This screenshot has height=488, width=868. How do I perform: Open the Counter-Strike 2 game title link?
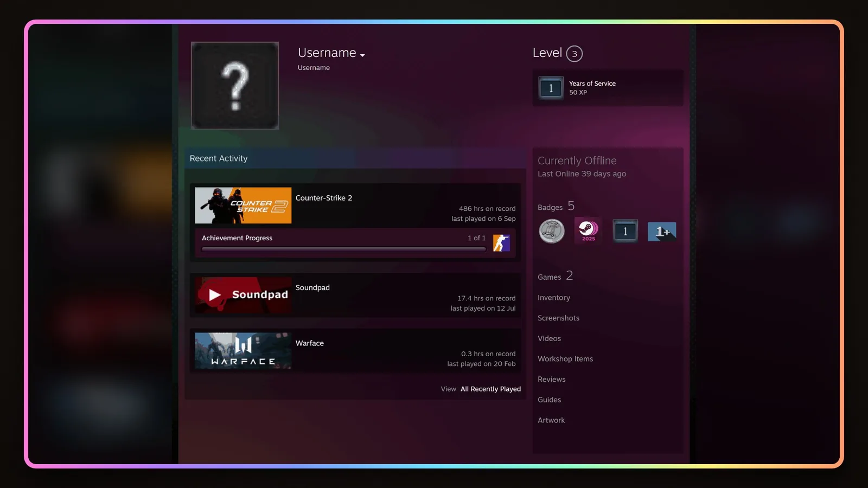click(x=324, y=198)
